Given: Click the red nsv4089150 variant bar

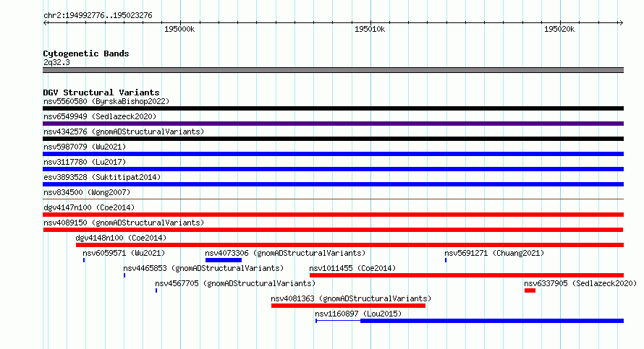Looking at the screenshot, I should tap(333, 230).
